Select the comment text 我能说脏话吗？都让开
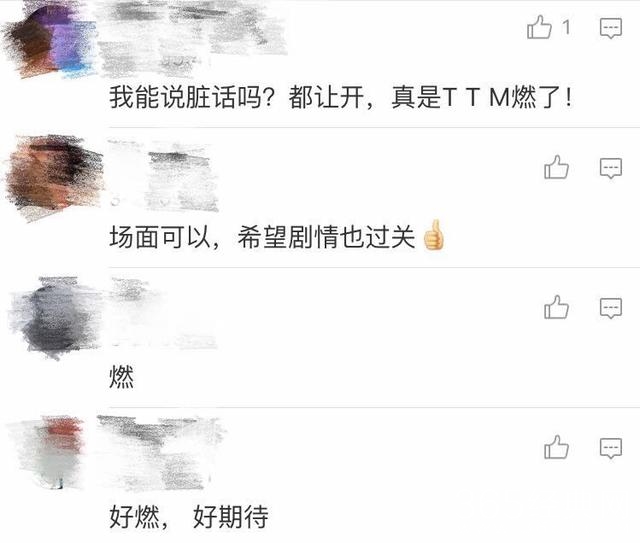The width and height of the screenshot is (640, 543). pyautogui.click(x=236, y=97)
